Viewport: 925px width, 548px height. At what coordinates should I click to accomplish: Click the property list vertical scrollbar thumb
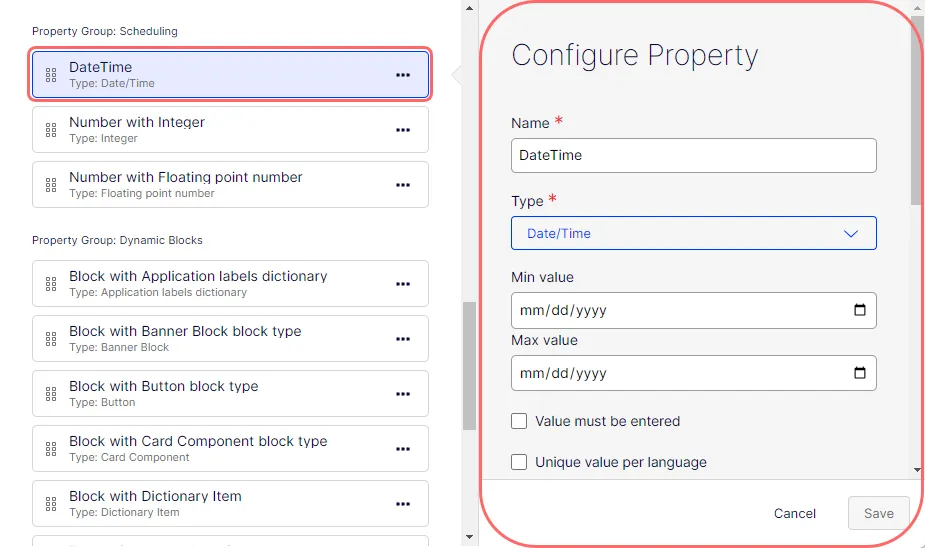click(470, 366)
